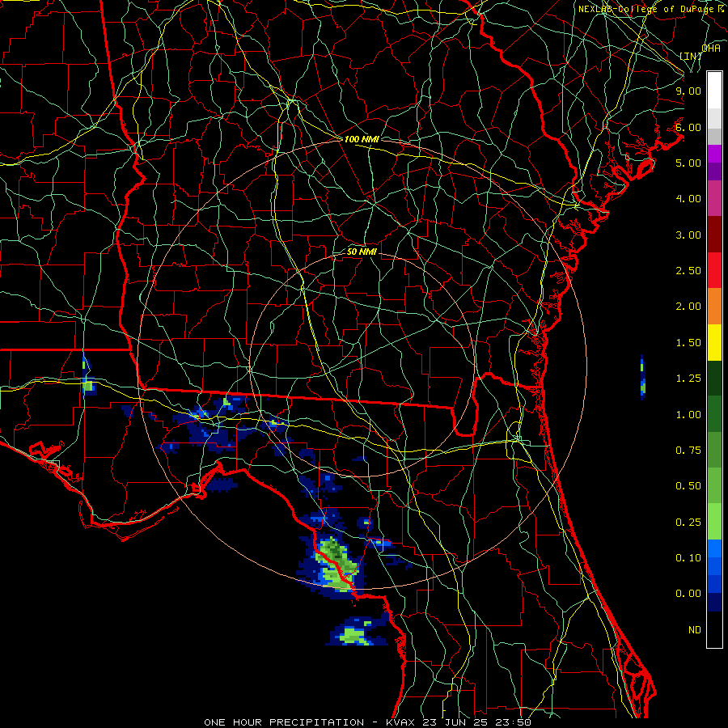
Task: Click the yellow legend swatch
Action: click(x=714, y=342)
